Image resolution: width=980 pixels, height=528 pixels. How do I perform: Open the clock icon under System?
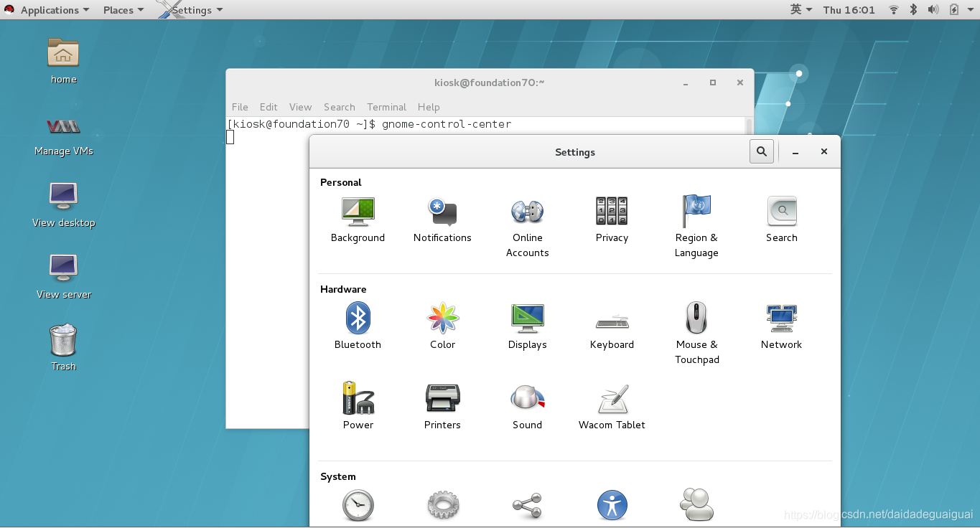[358, 506]
